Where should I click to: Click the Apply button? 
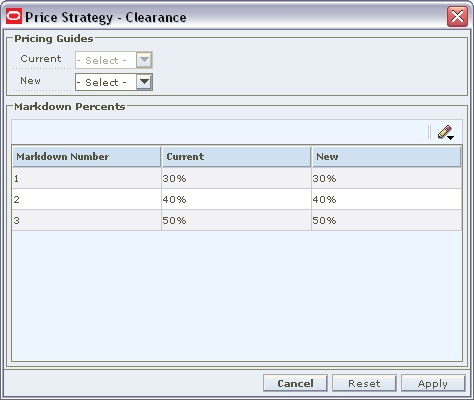click(x=433, y=383)
